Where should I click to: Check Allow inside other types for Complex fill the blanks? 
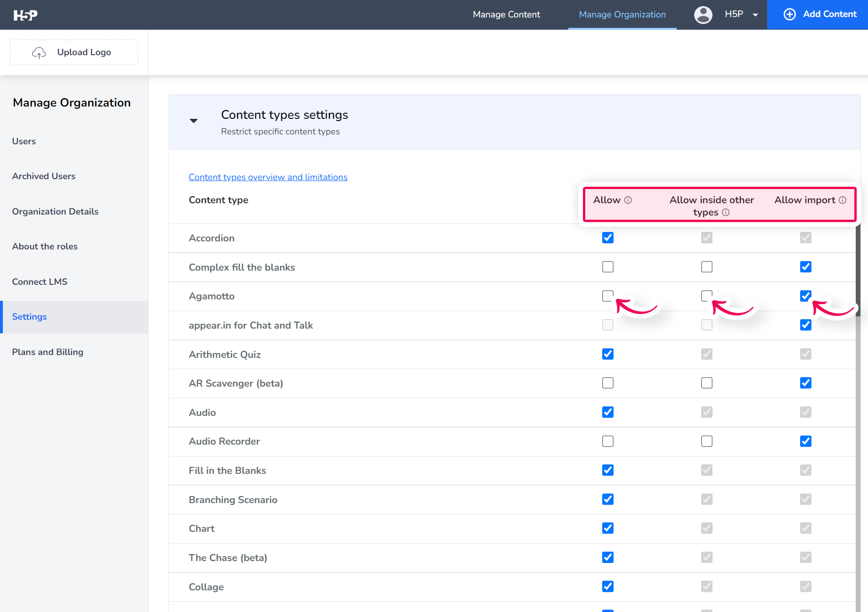(707, 267)
